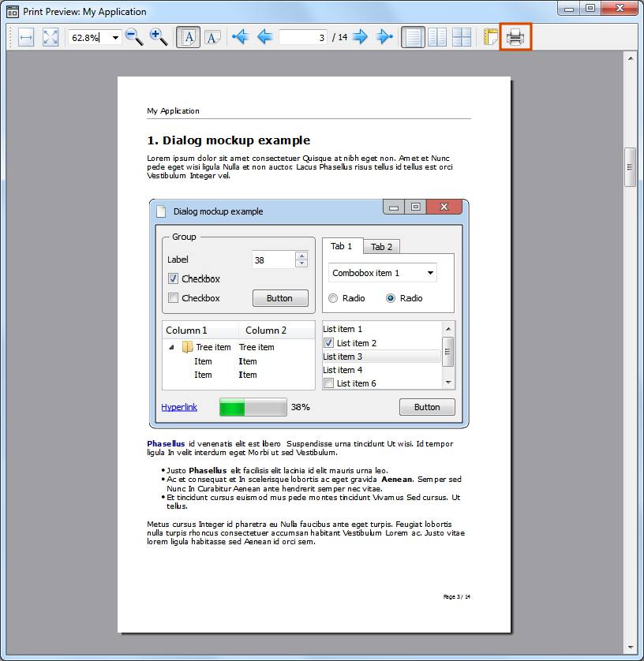Click the selected right Radio option
Screen dimensions: 644x661
[x=391, y=298]
